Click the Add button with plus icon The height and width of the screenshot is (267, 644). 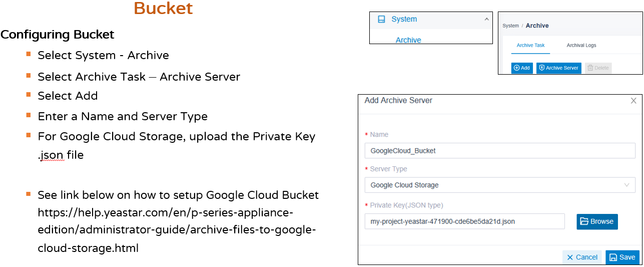(x=522, y=68)
